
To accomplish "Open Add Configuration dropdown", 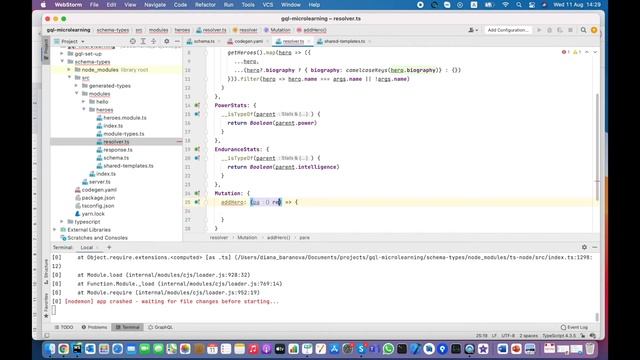I will tap(508, 30).
